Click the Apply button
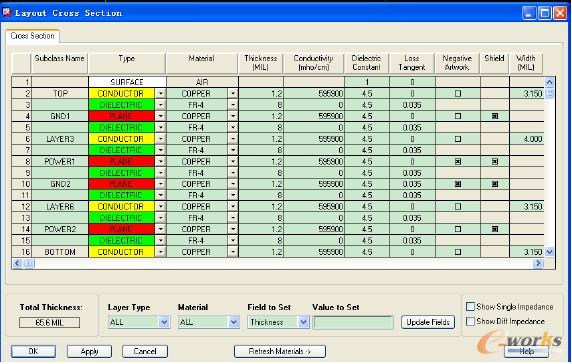 [x=89, y=351]
